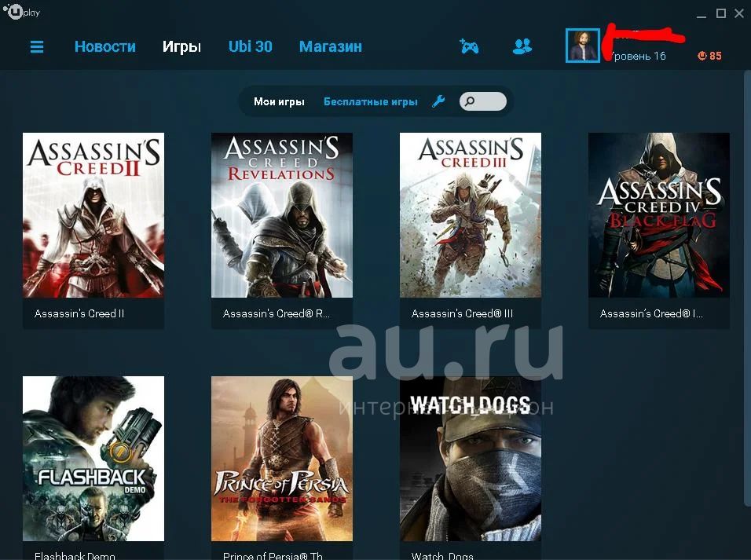This screenshot has height=560, width=751.
Task: Open the Assassin's Creed IV Black Flag cover
Action: point(659,215)
